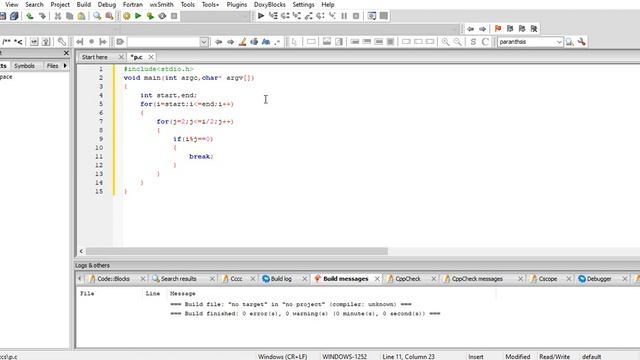
Task: Toggle the Match case Aa icon
Action: pyautogui.click(x=266, y=42)
